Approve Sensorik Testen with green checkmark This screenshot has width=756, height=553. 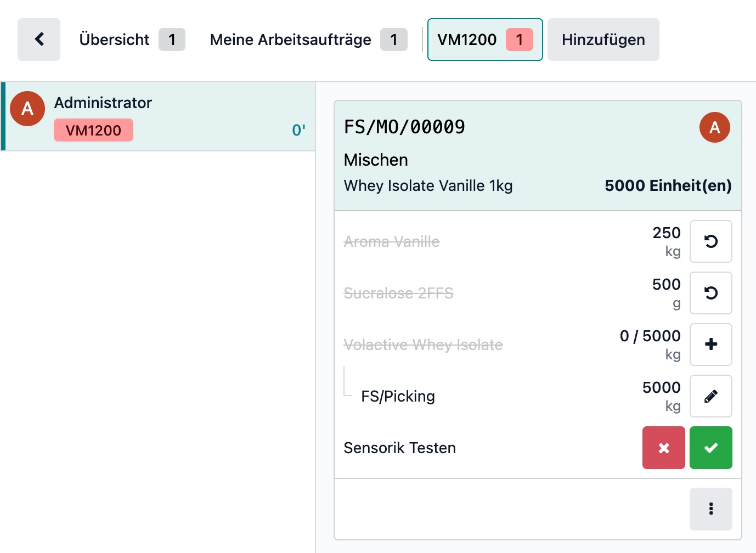pos(711,448)
